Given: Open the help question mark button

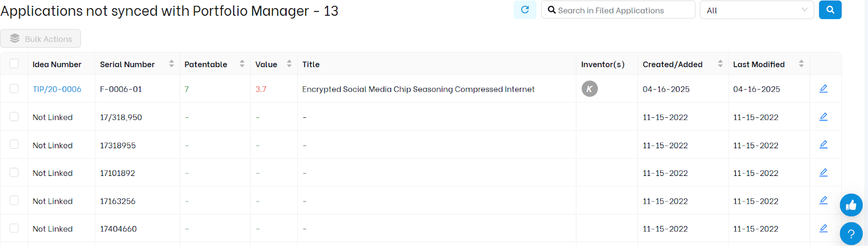Looking at the screenshot, I should [x=851, y=234].
